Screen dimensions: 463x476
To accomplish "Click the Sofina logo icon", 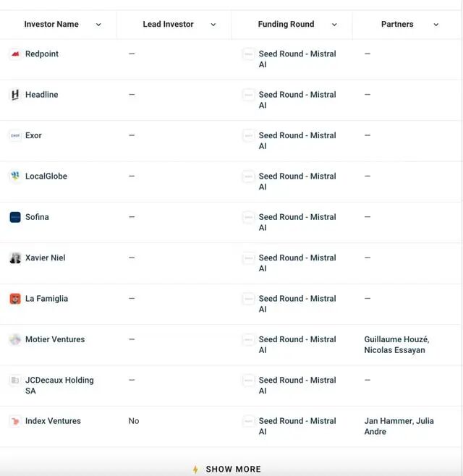I will tap(15, 217).
